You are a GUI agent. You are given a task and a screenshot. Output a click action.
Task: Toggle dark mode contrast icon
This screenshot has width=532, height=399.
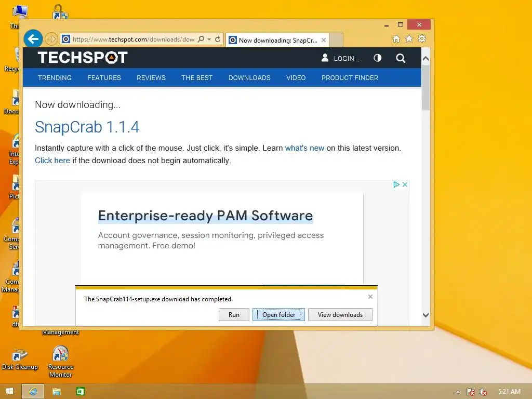[377, 58]
